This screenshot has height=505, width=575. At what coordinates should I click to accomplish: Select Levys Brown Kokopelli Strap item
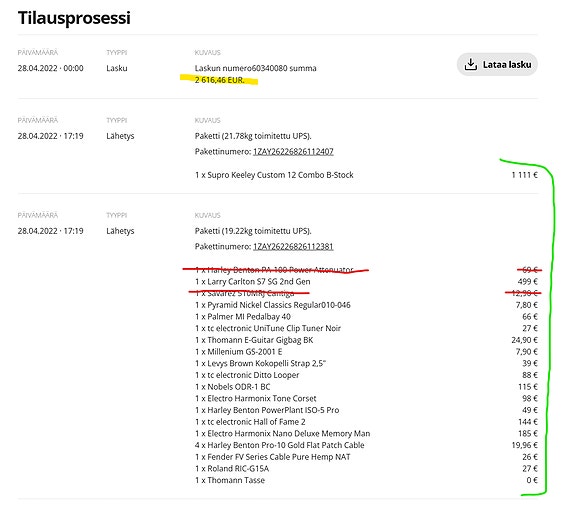[260, 363]
